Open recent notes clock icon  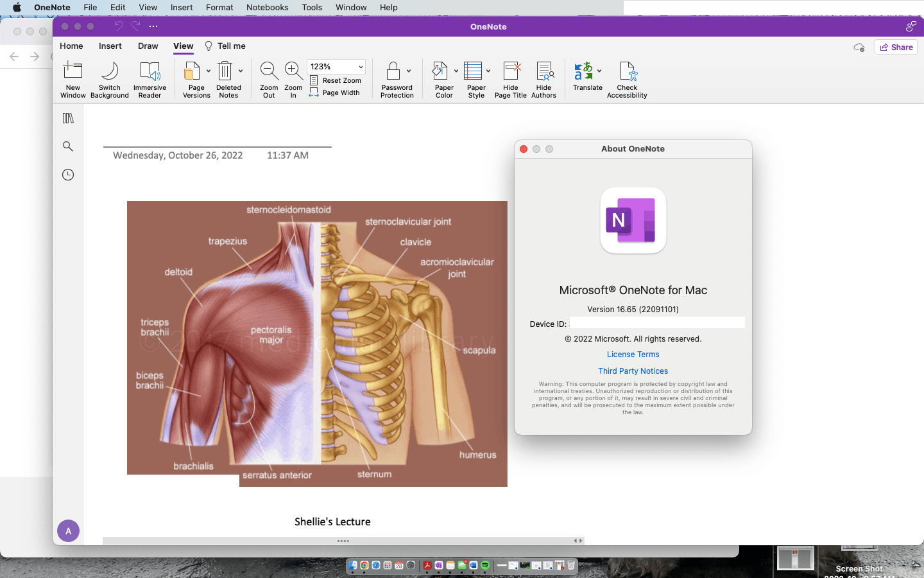pos(68,175)
